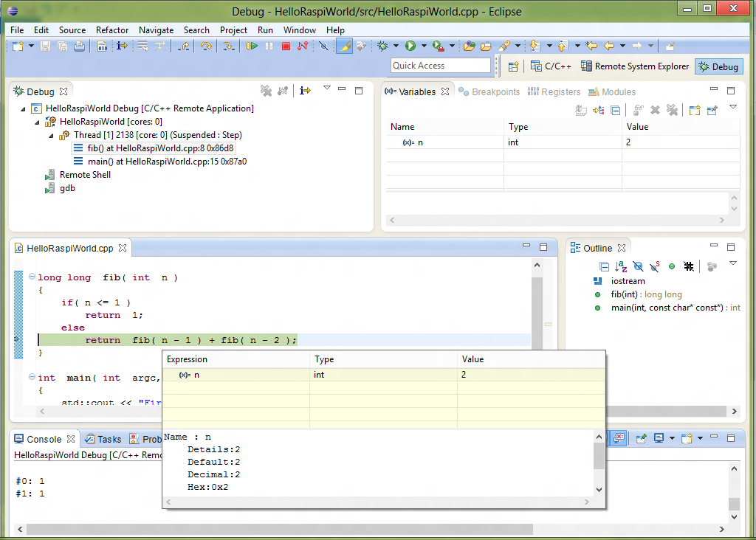Click the Save icon in toolbar
The width and height of the screenshot is (756, 540).
click(x=45, y=46)
